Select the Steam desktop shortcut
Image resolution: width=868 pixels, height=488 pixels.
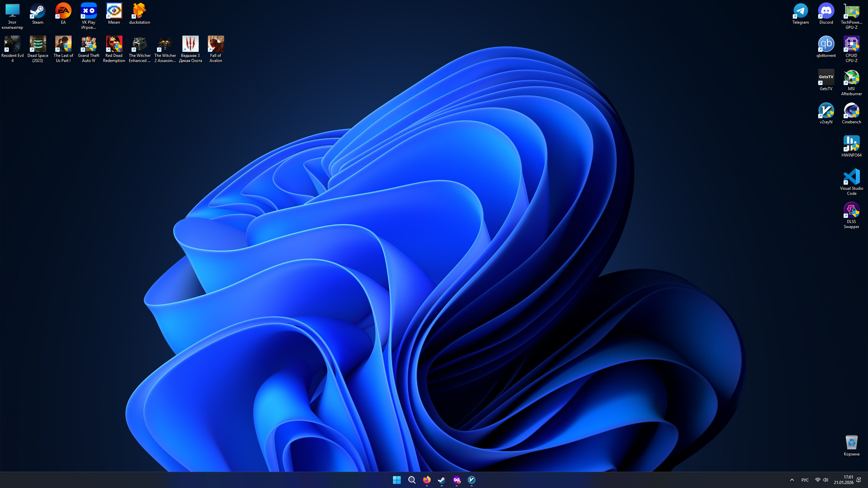pos(38,14)
